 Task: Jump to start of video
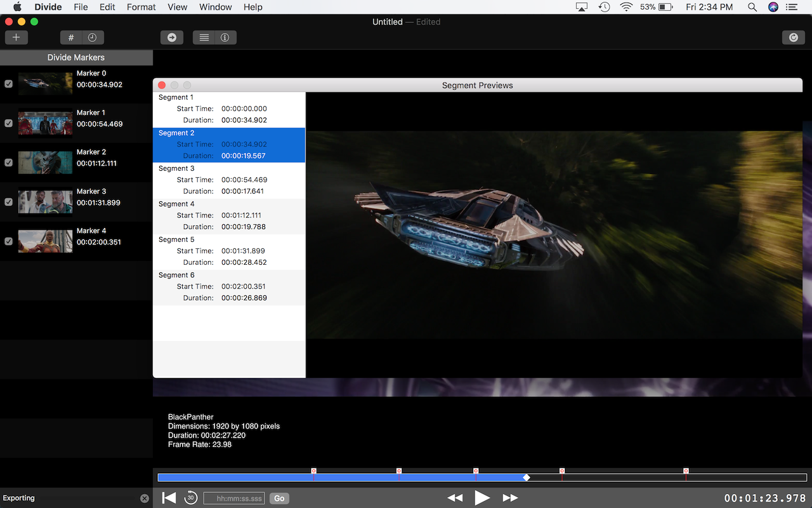[x=169, y=498]
